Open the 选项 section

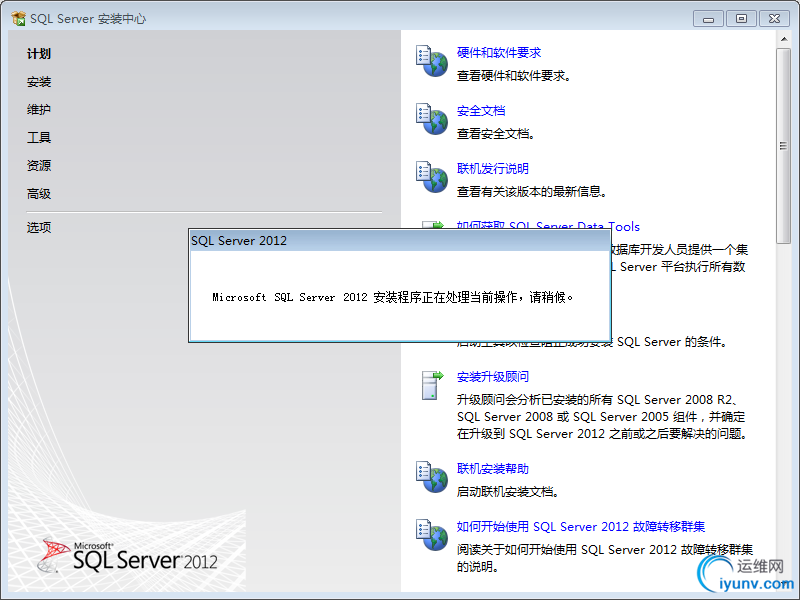click(x=39, y=227)
